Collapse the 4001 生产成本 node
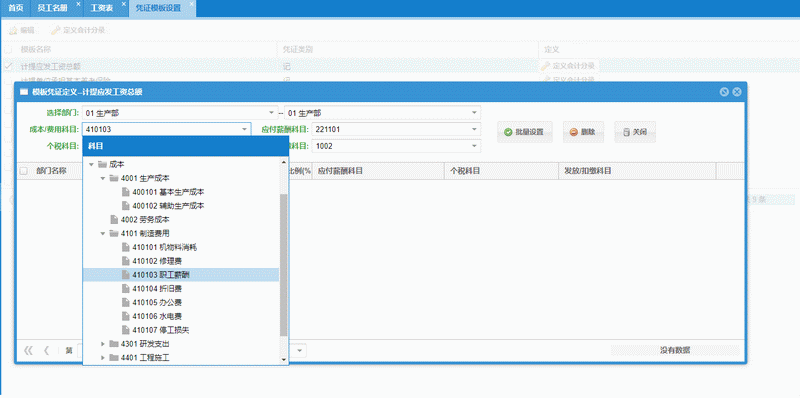Image resolution: width=800 pixels, height=398 pixels. click(103, 178)
